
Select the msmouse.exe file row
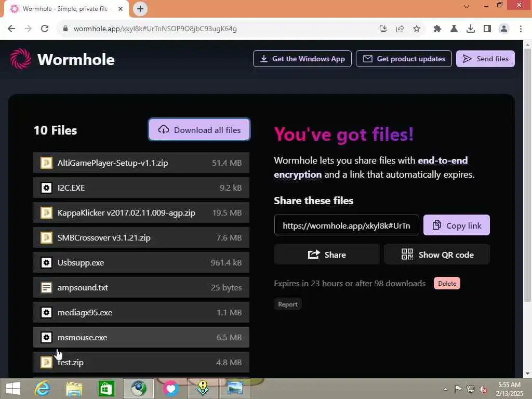pos(141,337)
